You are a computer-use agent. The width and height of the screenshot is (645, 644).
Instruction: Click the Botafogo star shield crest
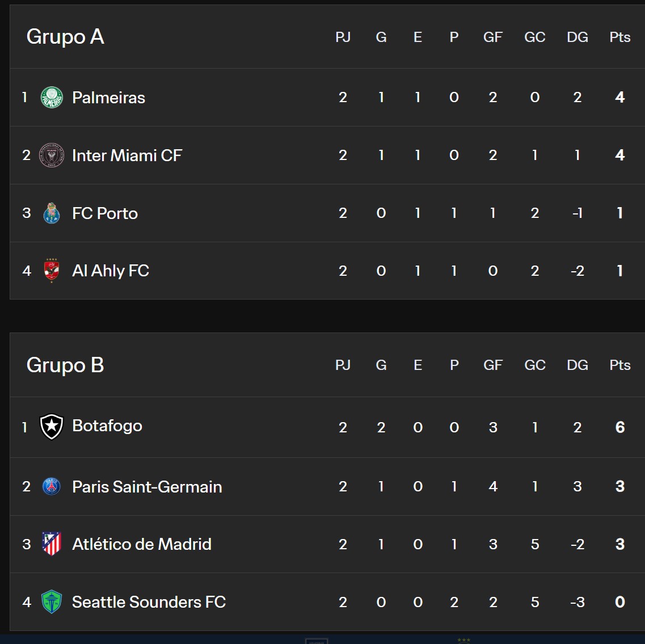click(x=52, y=427)
